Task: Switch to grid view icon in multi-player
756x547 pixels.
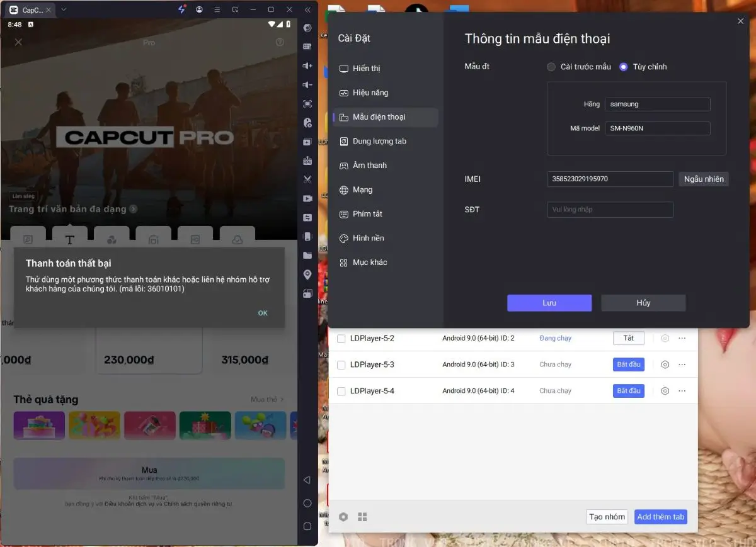Action: (x=362, y=517)
